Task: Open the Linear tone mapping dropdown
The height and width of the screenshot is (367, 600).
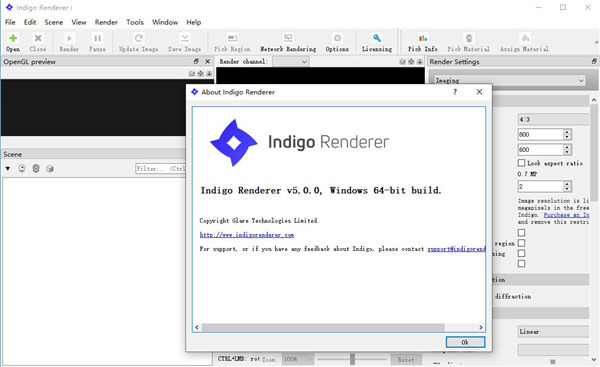Action: click(x=553, y=331)
